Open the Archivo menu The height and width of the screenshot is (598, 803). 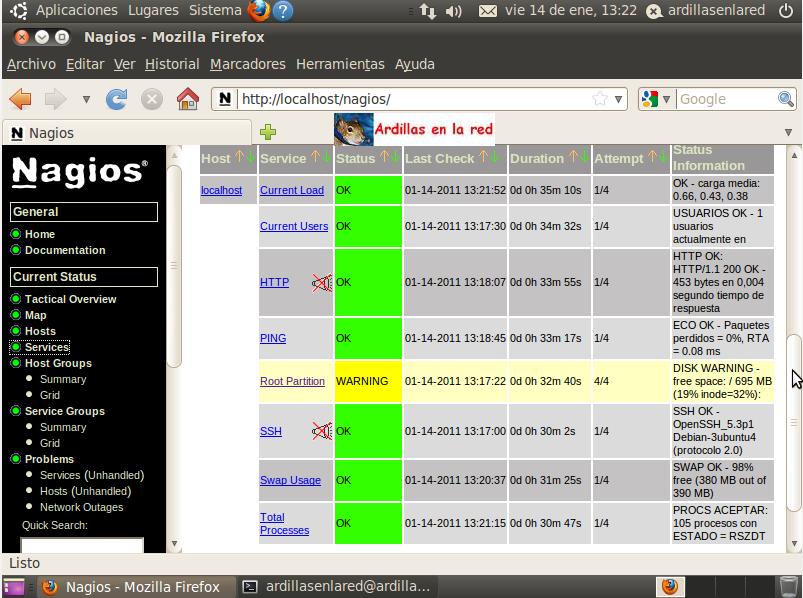31,64
